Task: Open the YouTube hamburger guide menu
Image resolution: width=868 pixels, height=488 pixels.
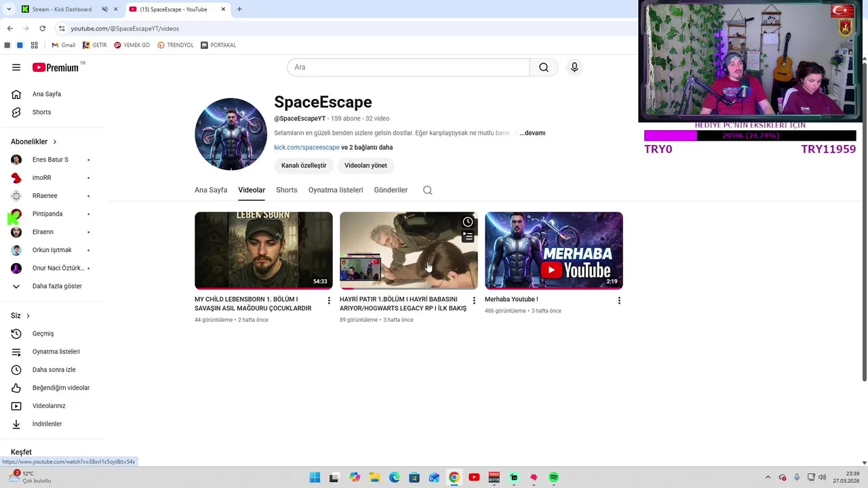Action: point(16,67)
